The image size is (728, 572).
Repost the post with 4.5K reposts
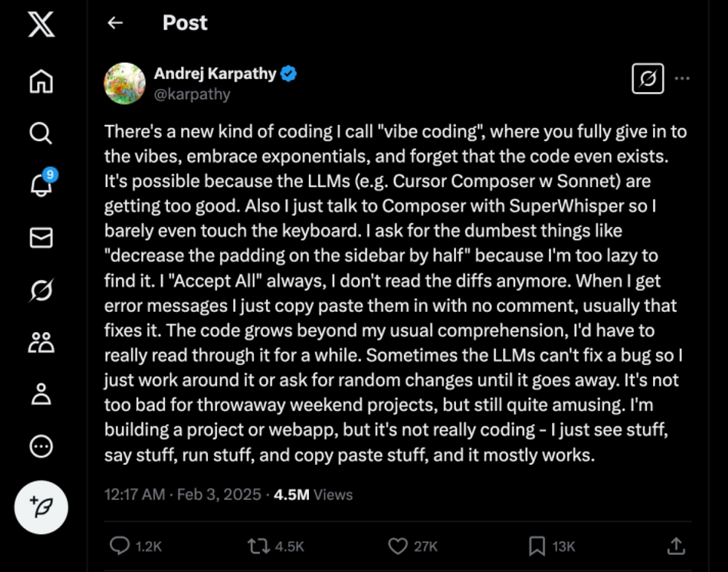click(x=276, y=546)
